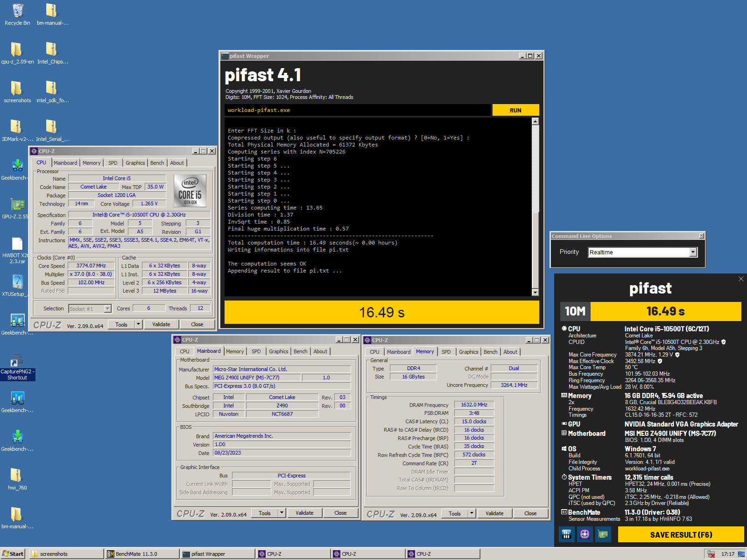Click the monitor icon at the tray's right edge
Viewport: 747px width, 560px height.
[x=741, y=554]
